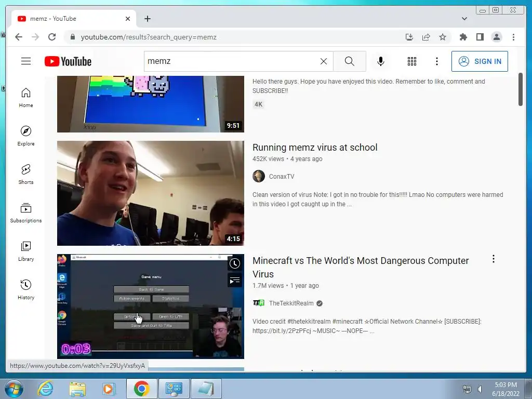Image resolution: width=532 pixels, height=399 pixels.
Task: Go to Home in the sidebar
Action: 26,98
